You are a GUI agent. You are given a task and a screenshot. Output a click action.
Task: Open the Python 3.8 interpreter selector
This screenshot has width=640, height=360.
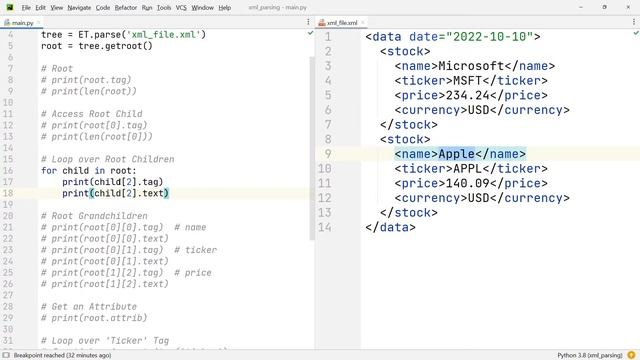point(590,356)
